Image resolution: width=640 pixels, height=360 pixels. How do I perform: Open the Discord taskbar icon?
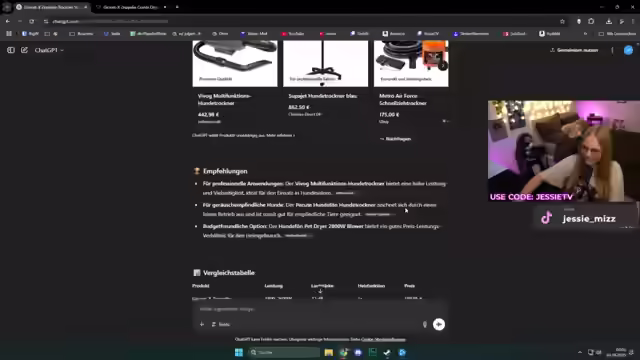[x=358, y=352]
